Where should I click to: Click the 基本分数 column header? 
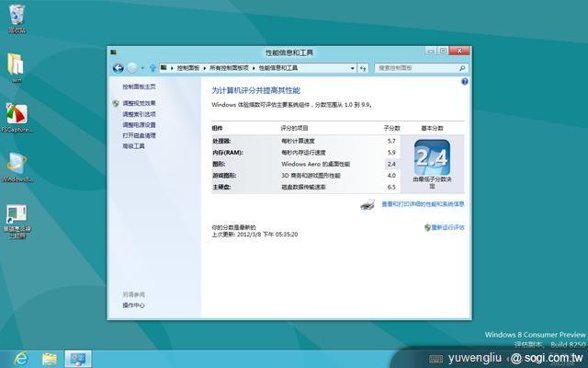click(432, 129)
